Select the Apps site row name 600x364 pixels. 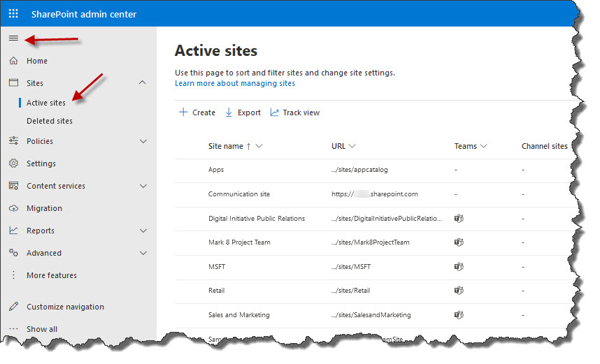pyautogui.click(x=216, y=169)
